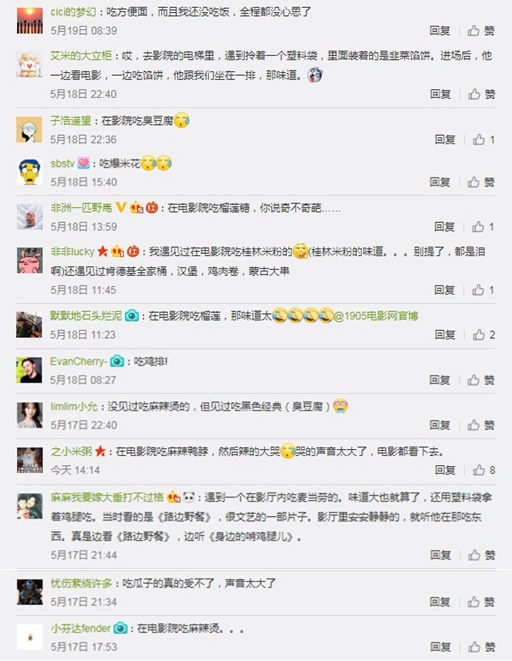
Task: Like sbstv's popcorn comment
Action: tap(480, 182)
